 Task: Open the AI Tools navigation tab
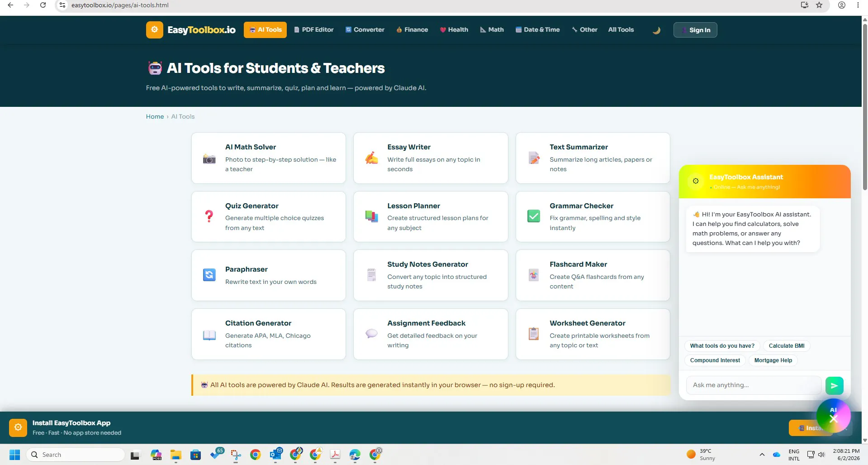pos(265,30)
